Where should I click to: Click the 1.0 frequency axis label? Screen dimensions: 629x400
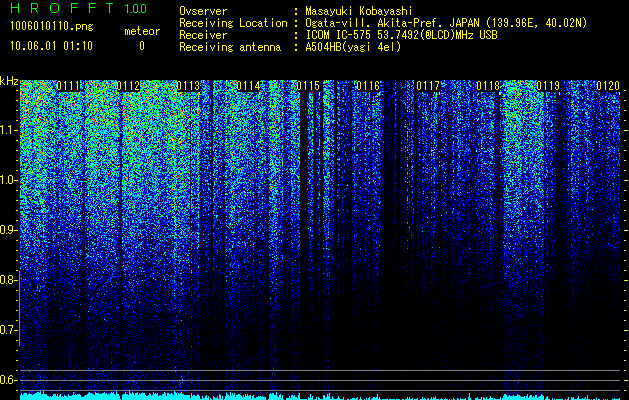[8, 180]
